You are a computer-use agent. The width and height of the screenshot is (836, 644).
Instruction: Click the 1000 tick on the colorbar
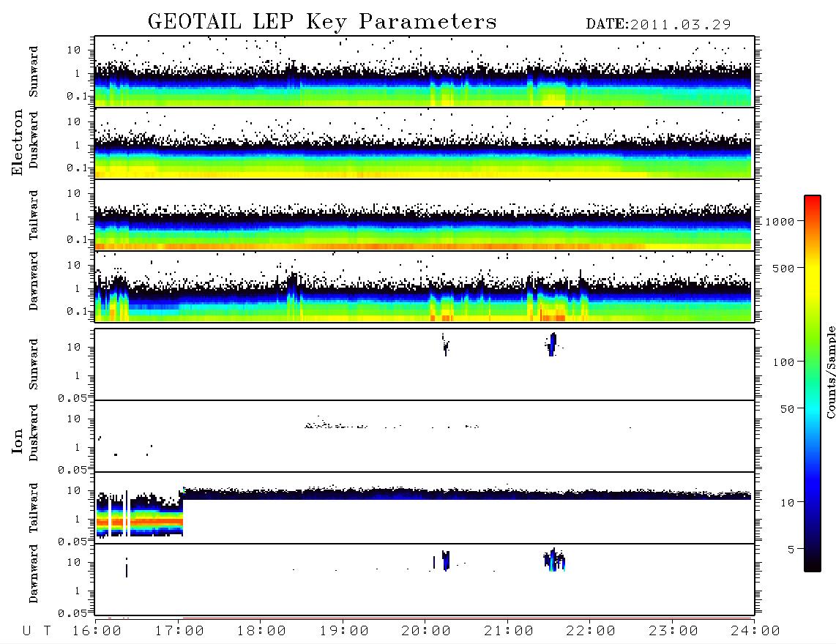pos(780,221)
